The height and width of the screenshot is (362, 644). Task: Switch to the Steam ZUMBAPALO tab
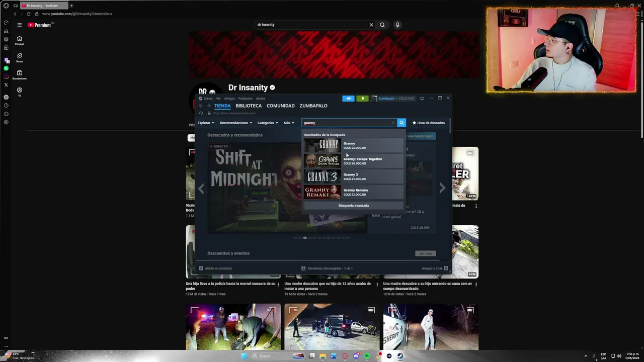tap(313, 106)
